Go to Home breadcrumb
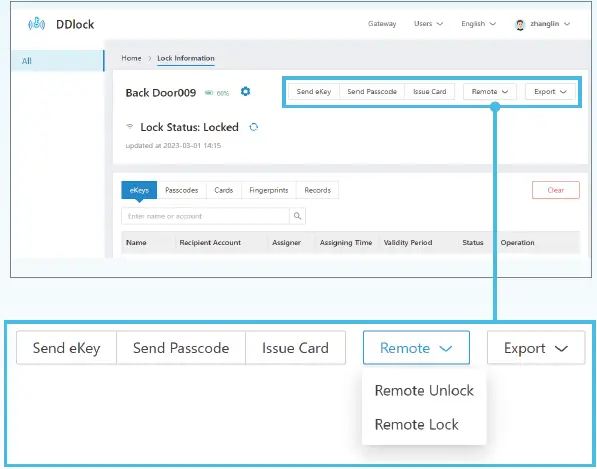 (131, 58)
